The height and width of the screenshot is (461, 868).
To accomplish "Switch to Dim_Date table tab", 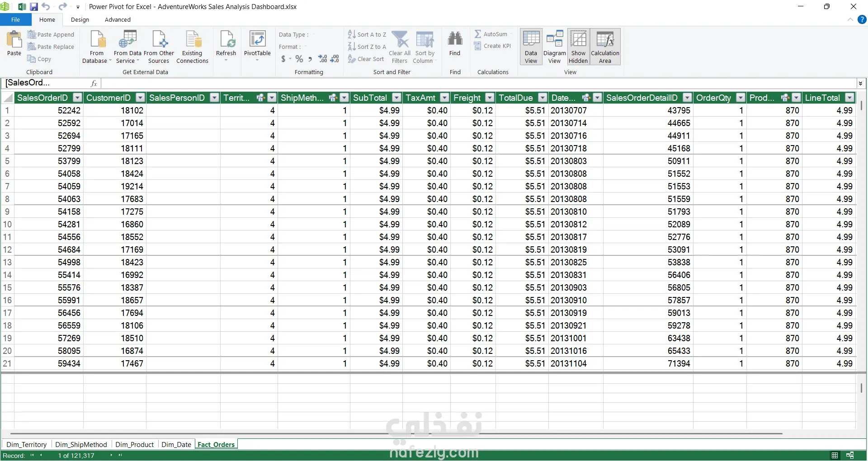I will click(176, 444).
